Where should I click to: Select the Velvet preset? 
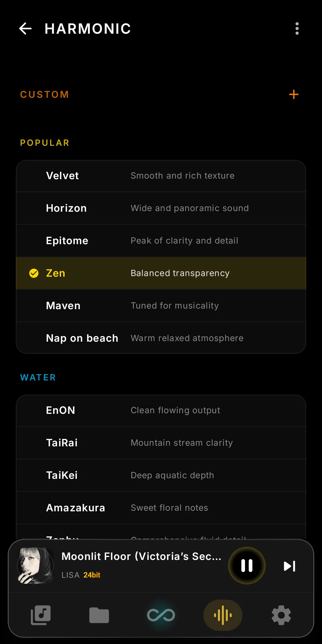161,176
